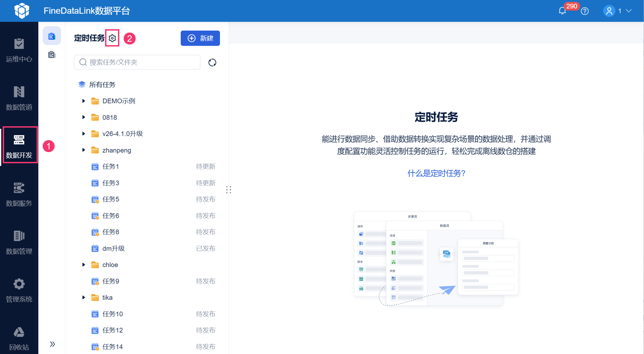
Task: Click the 任务6 task icon
Action: pyautogui.click(x=95, y=216)
